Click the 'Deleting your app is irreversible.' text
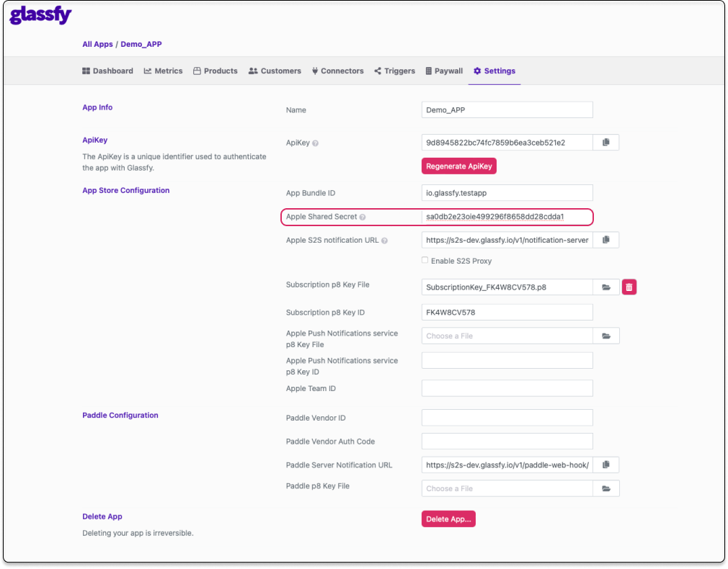The width and height of the screenshot is (728, 569). tap(138, 533)
